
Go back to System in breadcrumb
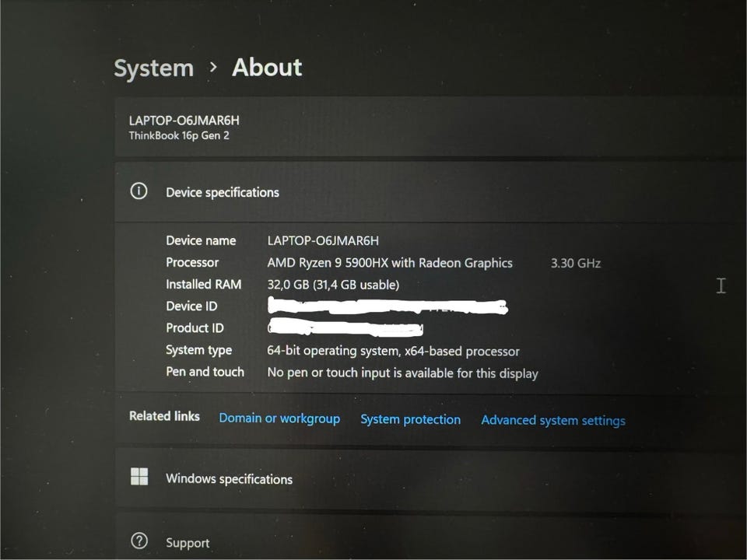[x=153, y=68]
